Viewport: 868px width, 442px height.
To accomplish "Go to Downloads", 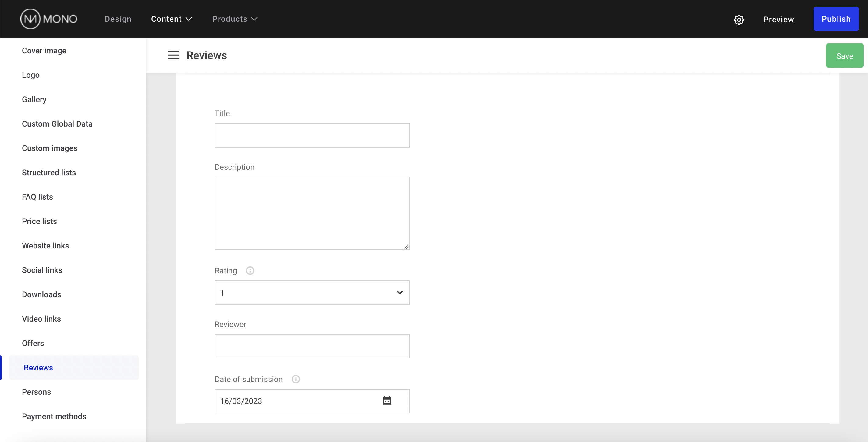I will pos(41,294).
